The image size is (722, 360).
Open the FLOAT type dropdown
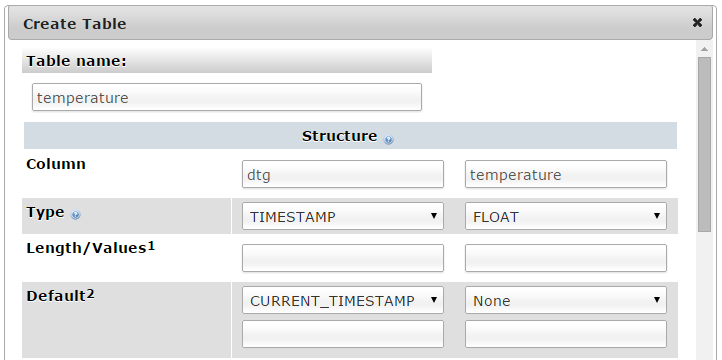click(x=565, y=216)
